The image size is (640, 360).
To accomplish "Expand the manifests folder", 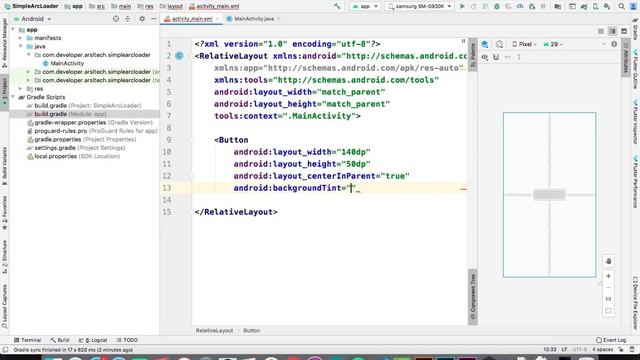I will point(20,38).
